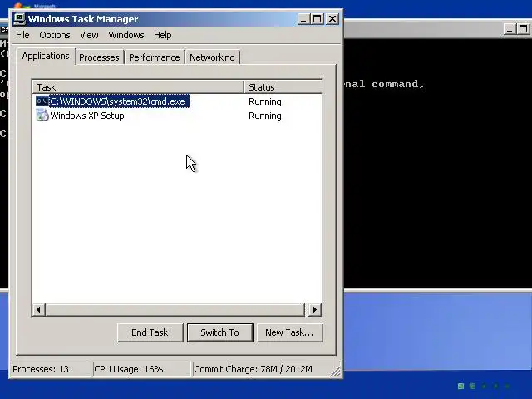Switch to the Processes tab
532x399 pixels.
tap(99, 57)
